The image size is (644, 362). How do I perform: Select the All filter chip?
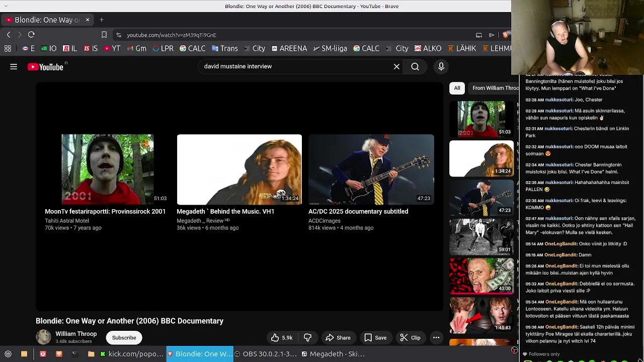[x=457, y=88]
